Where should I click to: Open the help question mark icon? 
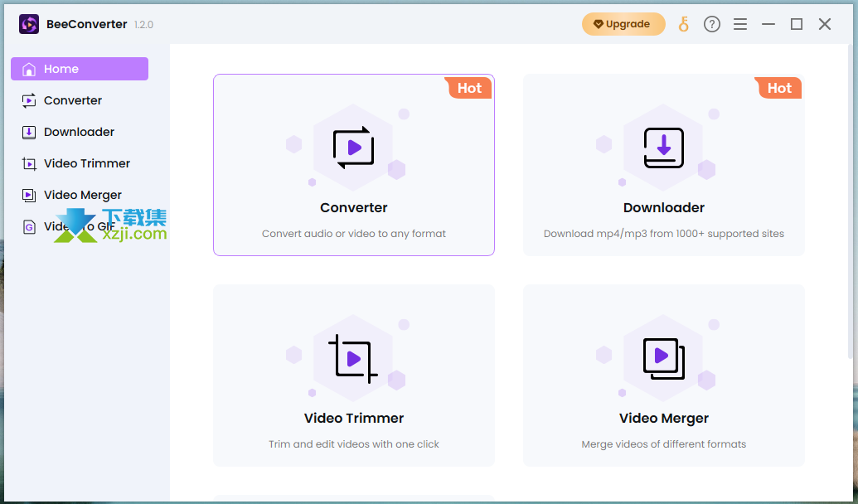tap(712, 24)
